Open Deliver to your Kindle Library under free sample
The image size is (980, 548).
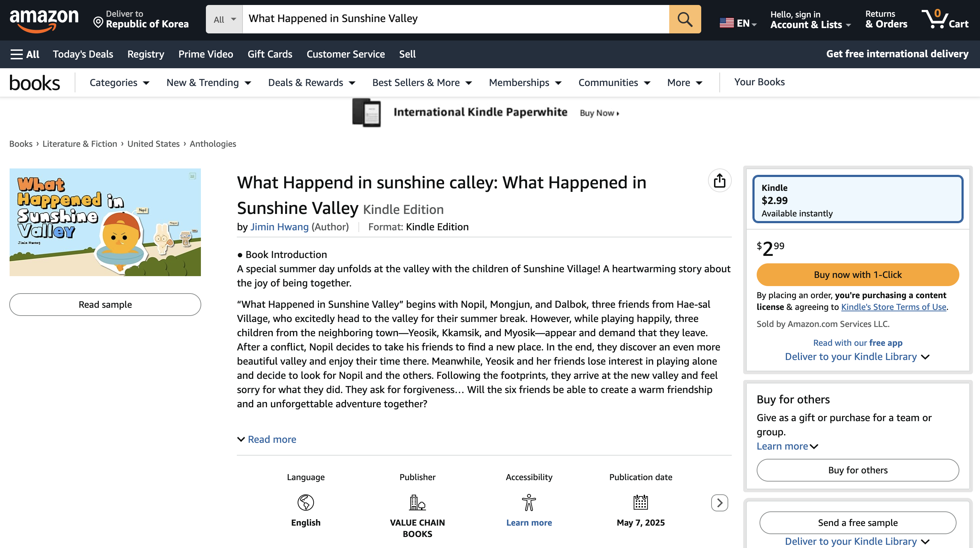click(858, 541)
